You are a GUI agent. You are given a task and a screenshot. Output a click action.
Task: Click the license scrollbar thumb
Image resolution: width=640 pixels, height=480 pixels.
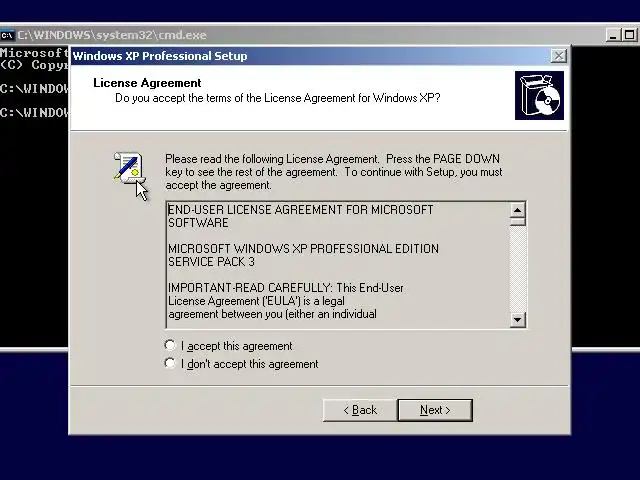(518, 222)
